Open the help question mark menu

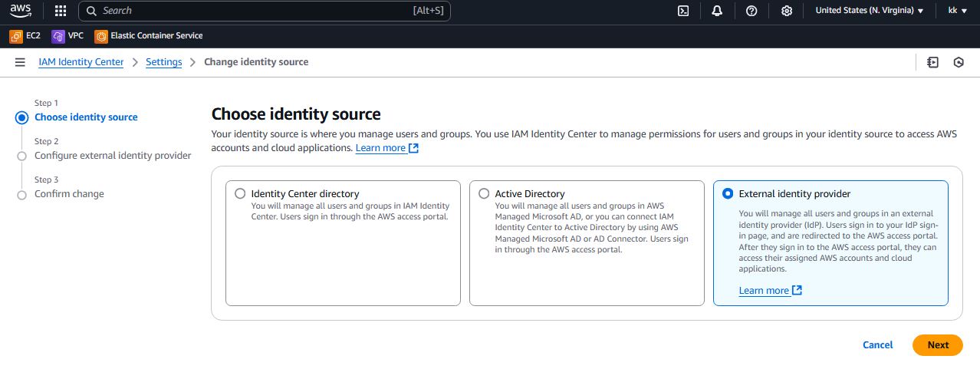(x=751, y=11)
